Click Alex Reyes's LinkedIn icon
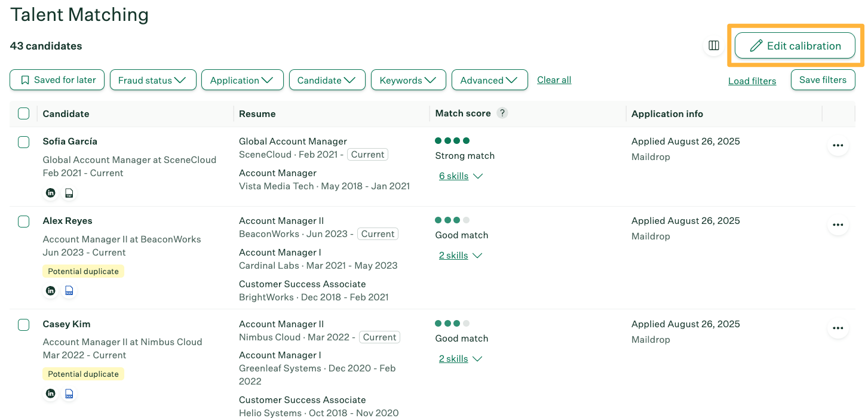The image size is (868, 418). (51, 291)
